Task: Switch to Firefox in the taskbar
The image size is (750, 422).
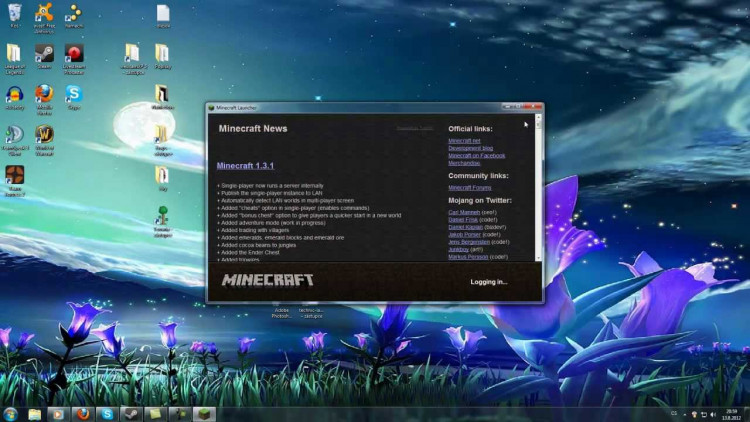Action: [83, 414]
